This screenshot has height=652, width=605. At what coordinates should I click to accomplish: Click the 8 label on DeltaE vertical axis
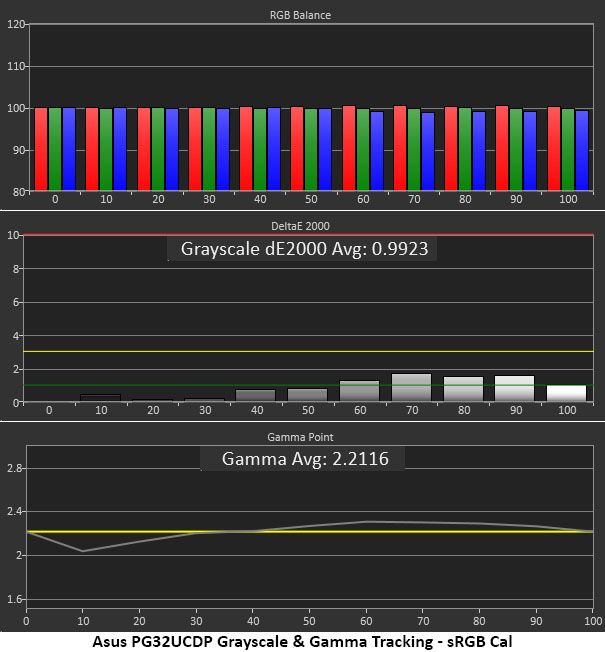pyautogui.click(x=16, y=269)
